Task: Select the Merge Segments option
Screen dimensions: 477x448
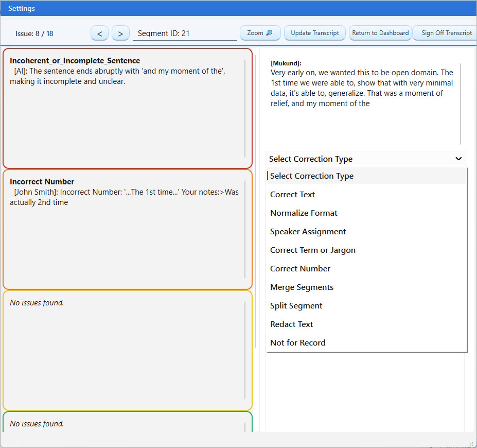Action: (x=366, y=287)
